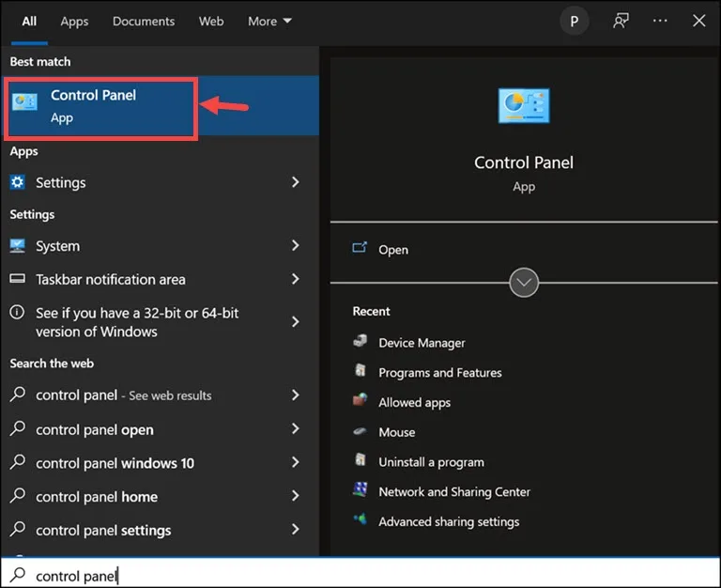Click the Mouse icon in Recent list
Screen dimensions: 721x588
(x=360, y=431)
